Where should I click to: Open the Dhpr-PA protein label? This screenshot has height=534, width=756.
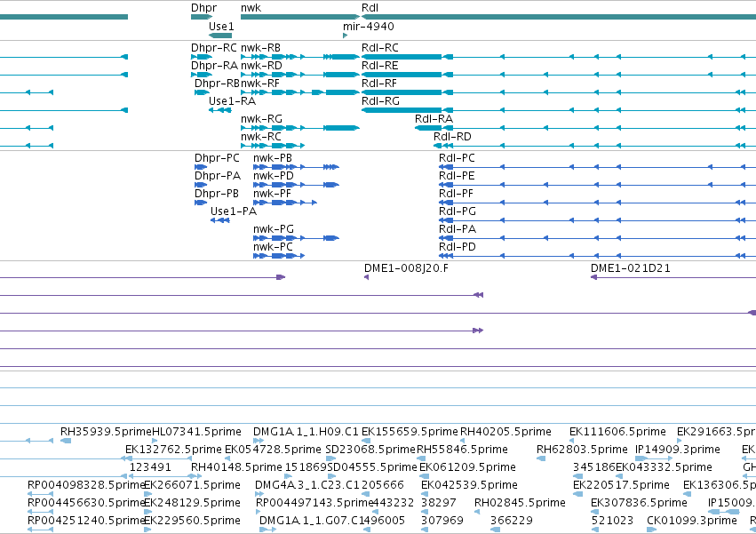218,176
